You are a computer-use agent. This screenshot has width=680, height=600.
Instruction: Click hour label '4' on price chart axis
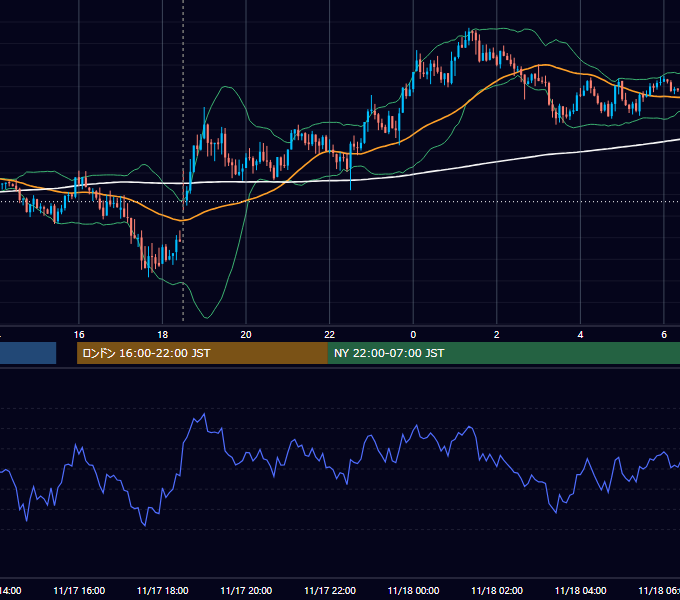[x=580, y=335]
